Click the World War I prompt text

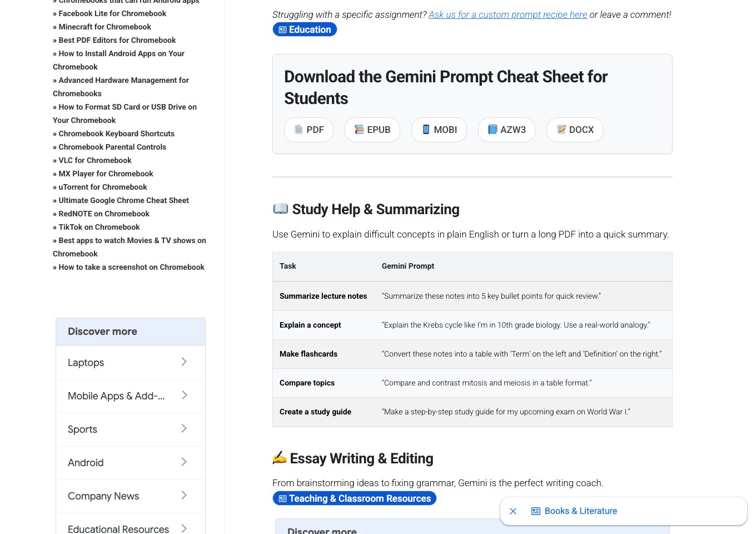tap(506, 412)
